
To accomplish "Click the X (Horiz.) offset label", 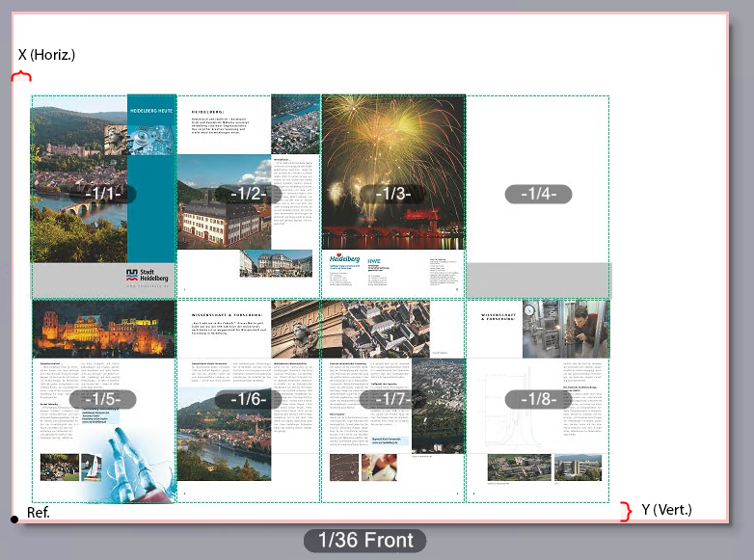I will tap(46, 55).
